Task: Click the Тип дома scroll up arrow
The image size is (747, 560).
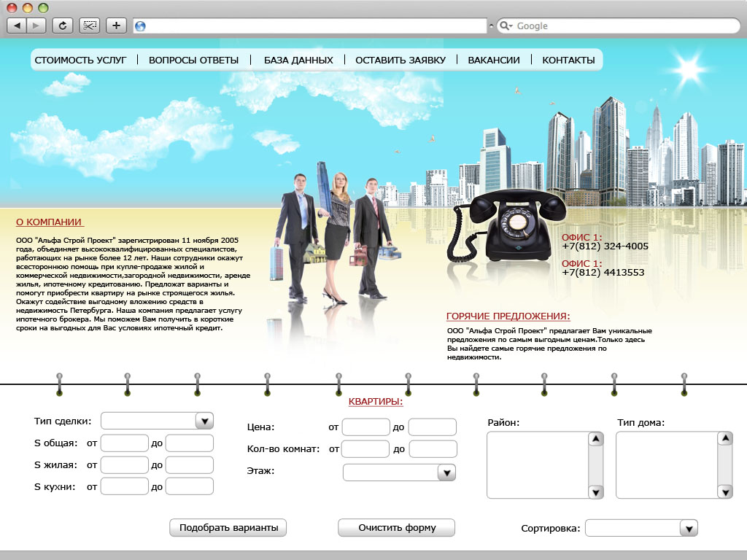Action: [725, 438]
